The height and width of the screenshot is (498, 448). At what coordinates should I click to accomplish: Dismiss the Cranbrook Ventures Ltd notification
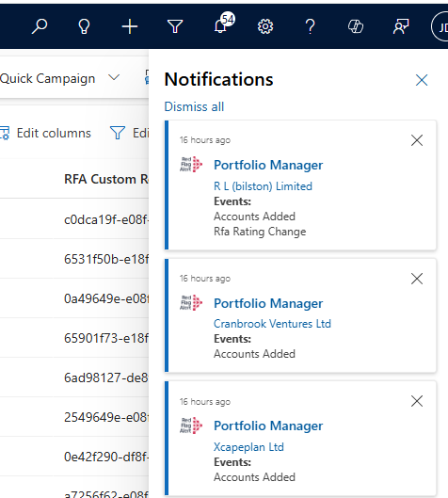(417, 279)
